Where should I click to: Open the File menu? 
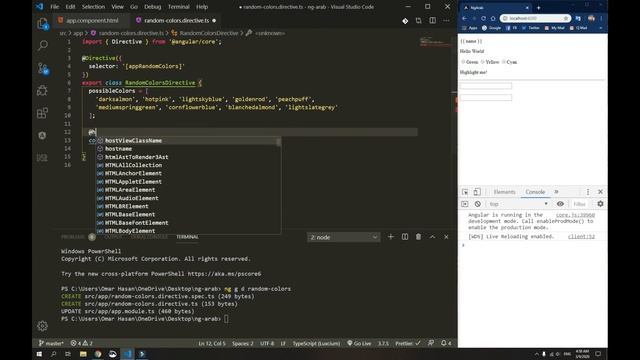(54, 7)
